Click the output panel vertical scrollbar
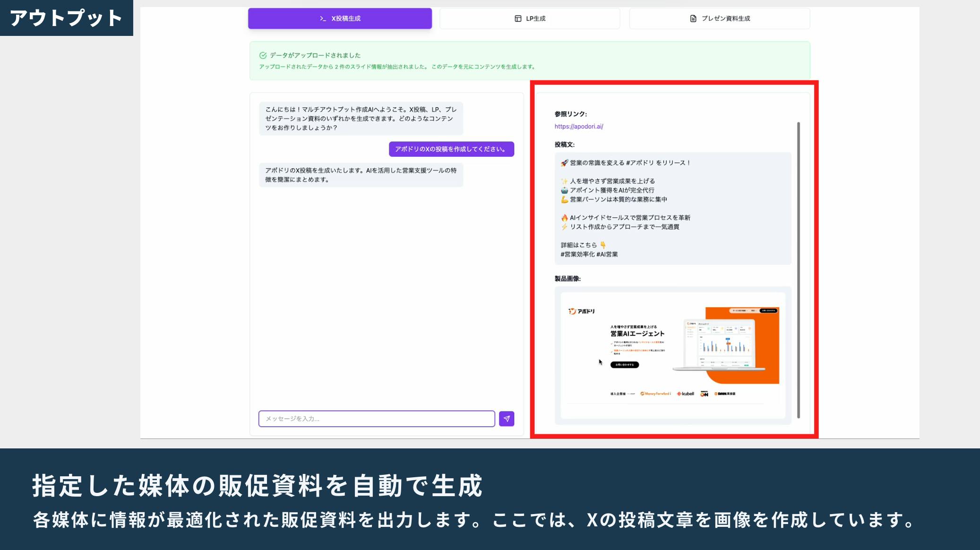980x550 pixels. (799, 269)
